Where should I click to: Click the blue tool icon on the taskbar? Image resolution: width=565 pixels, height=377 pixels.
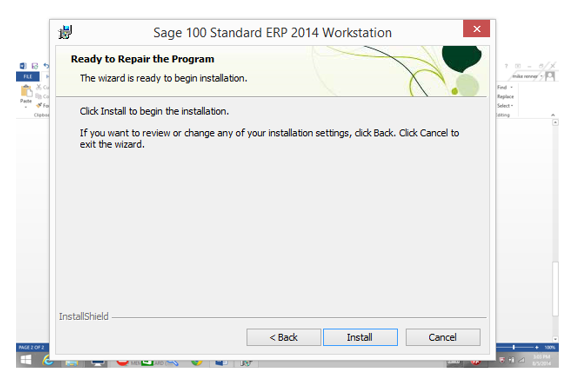[173, 362]
